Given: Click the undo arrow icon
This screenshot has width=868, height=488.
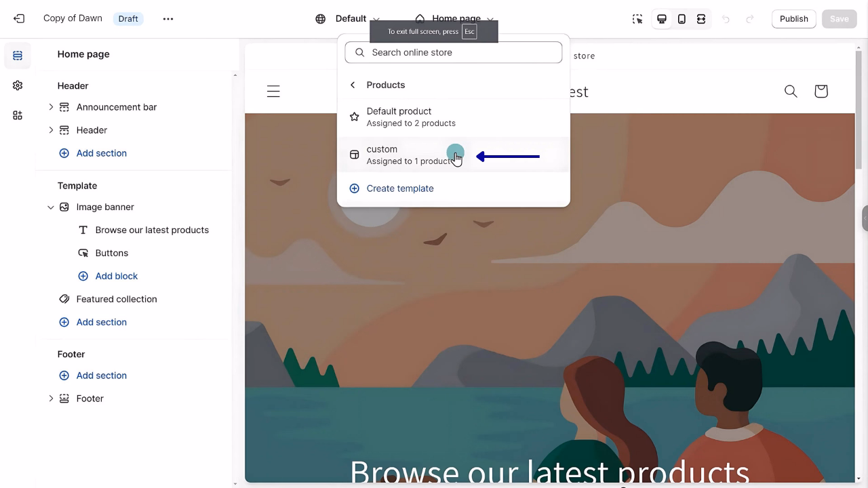Looking at the screenshot, I should pos(726,19).
